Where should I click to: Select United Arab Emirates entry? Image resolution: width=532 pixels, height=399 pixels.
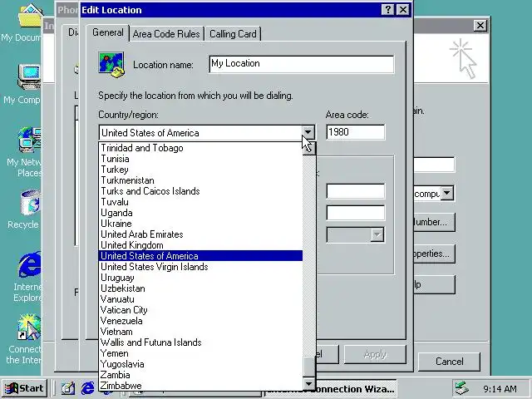(x=200, y=234)
